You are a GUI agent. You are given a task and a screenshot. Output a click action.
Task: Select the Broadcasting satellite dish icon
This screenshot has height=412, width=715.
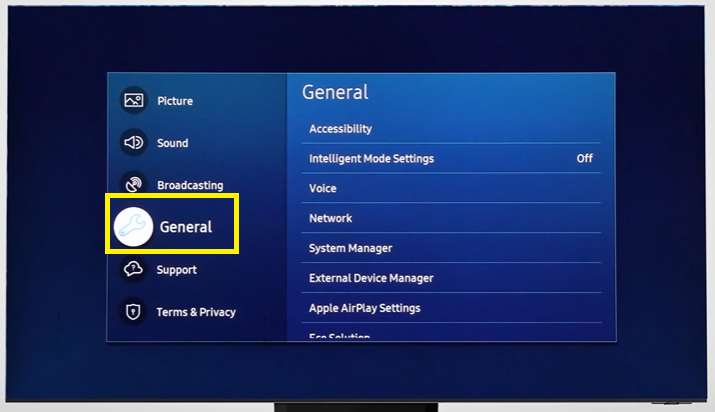click(134, 184)
